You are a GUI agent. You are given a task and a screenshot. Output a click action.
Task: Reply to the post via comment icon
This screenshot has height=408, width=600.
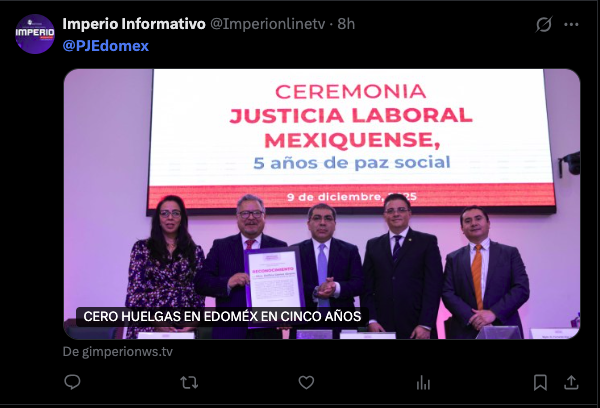coord(72,382)
